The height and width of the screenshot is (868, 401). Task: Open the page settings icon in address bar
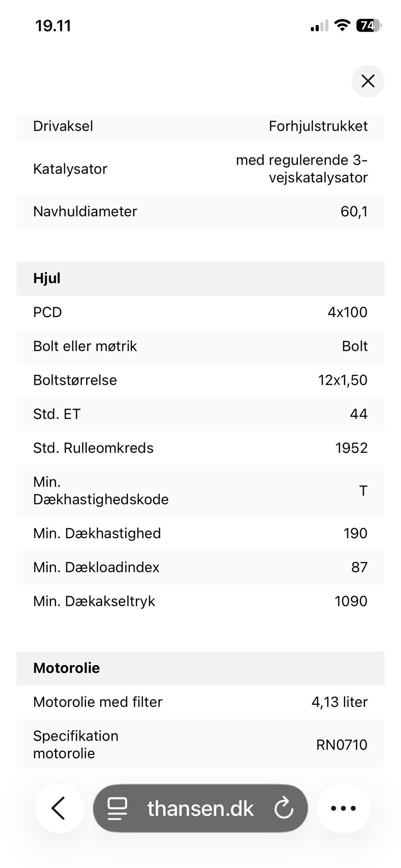[x=117, y=808]
